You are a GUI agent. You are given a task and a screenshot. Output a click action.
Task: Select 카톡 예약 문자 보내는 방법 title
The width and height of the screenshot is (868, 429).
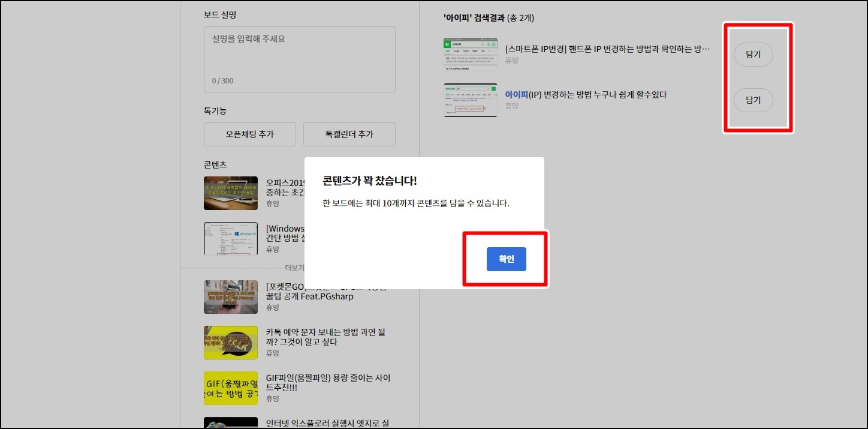pyautogui.click(x=327, y=336)
